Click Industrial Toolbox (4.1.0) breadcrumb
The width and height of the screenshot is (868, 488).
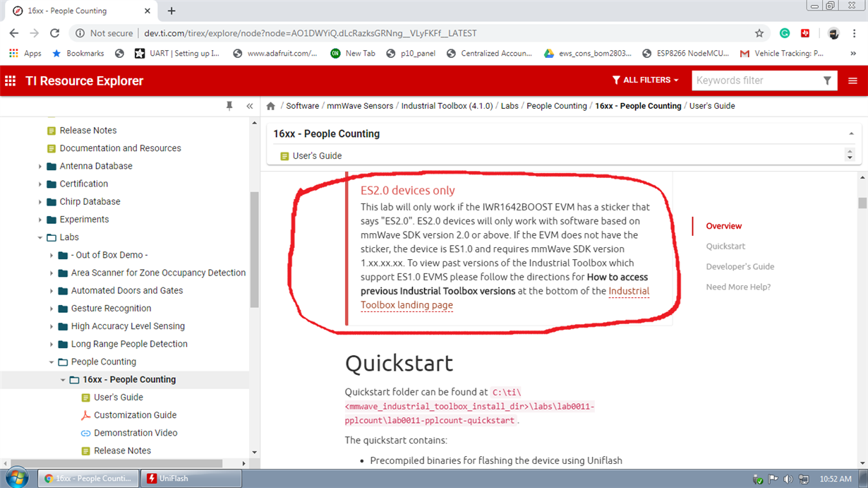(447, 106)
